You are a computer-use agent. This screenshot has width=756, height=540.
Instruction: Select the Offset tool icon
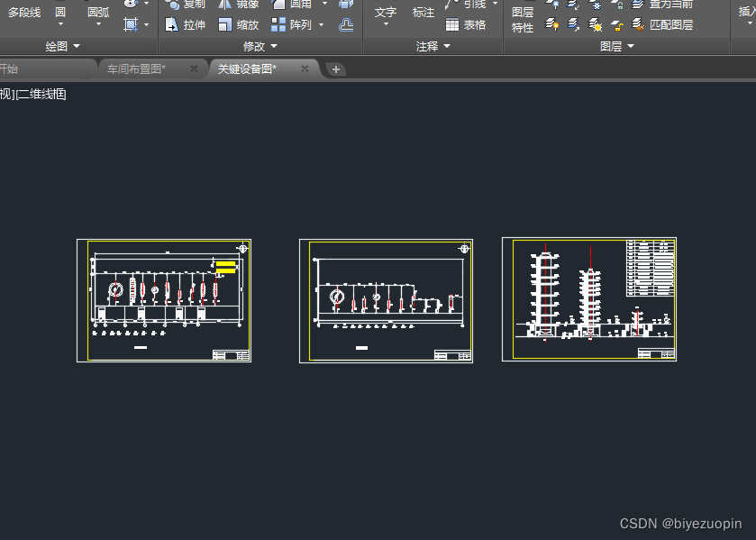pos(346,24)
